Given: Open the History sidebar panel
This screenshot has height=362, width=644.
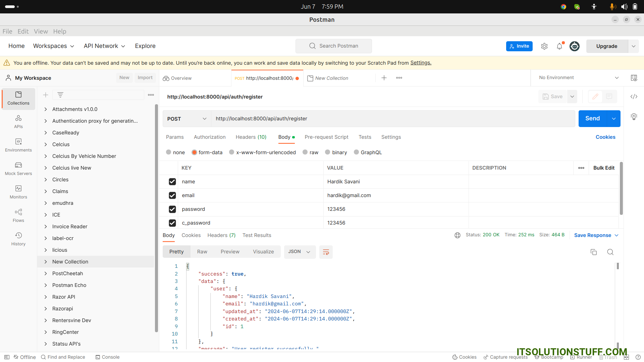Looking at the screenshot, I should pos(18,239).
